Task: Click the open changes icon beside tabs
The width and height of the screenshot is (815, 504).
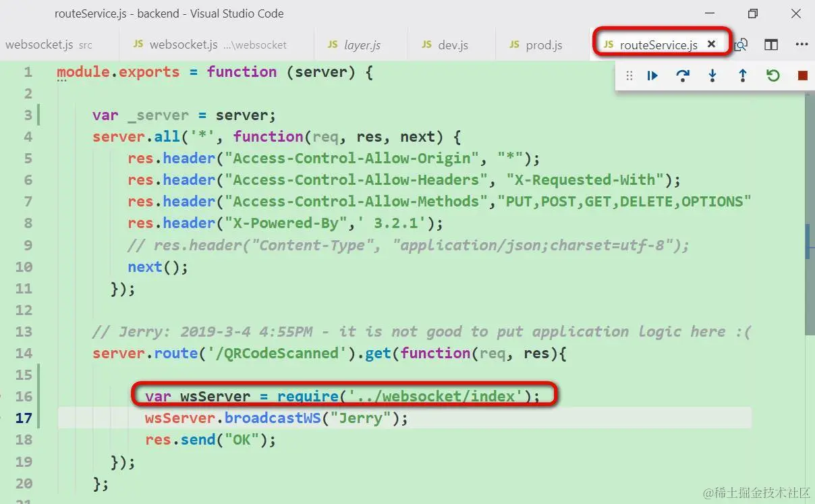Action: pyautogui.click(x=741, y=45)
